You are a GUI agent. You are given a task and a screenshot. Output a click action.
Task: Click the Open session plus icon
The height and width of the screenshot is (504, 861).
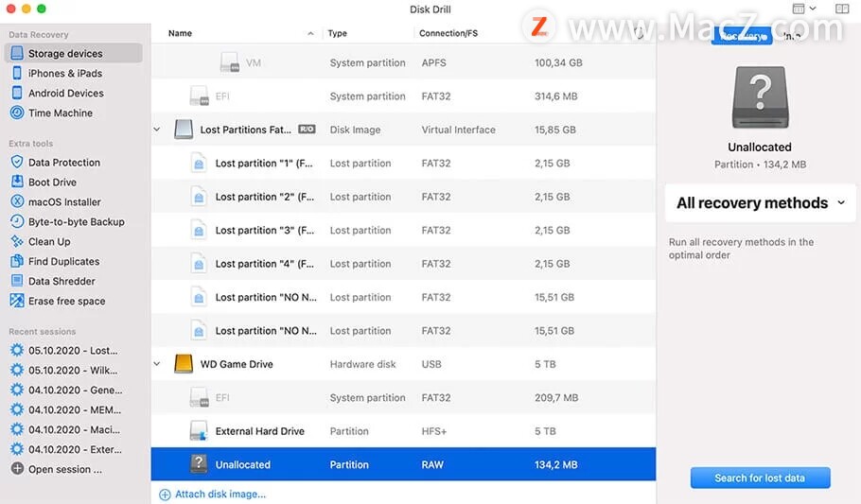[18, 469]
